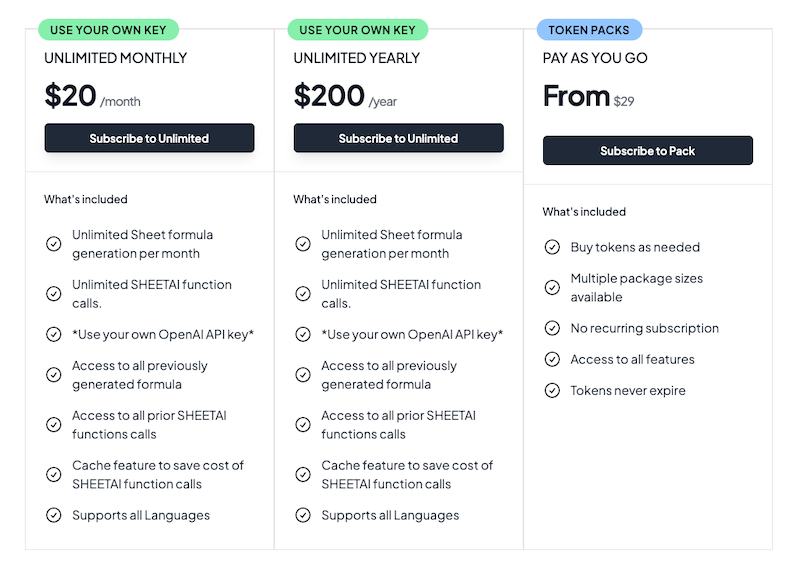Click the yearly plan's Access to all previously generated formula checkmark
Viewport: 800px width, 561px height.
[x=303, y=375]
